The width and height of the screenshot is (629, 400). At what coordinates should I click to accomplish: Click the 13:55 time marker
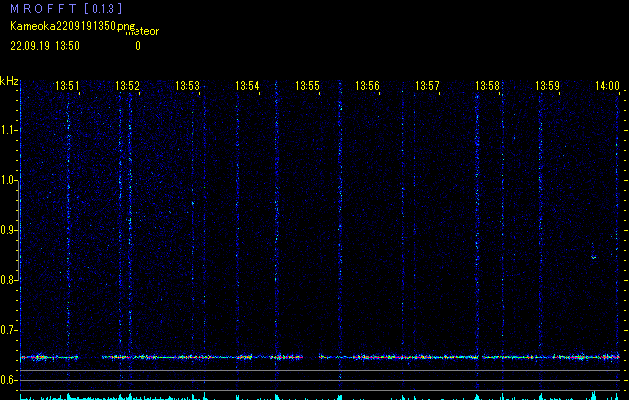(307, 86)
